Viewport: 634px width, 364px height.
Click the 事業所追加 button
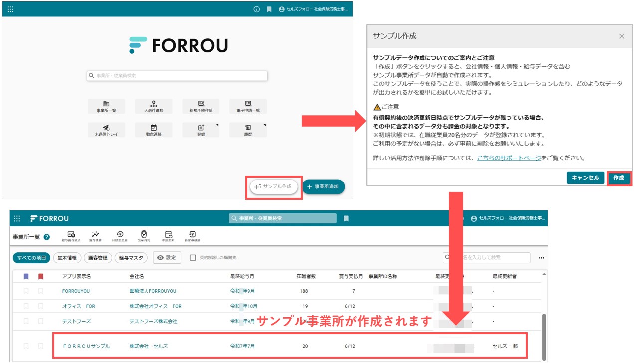323,186
